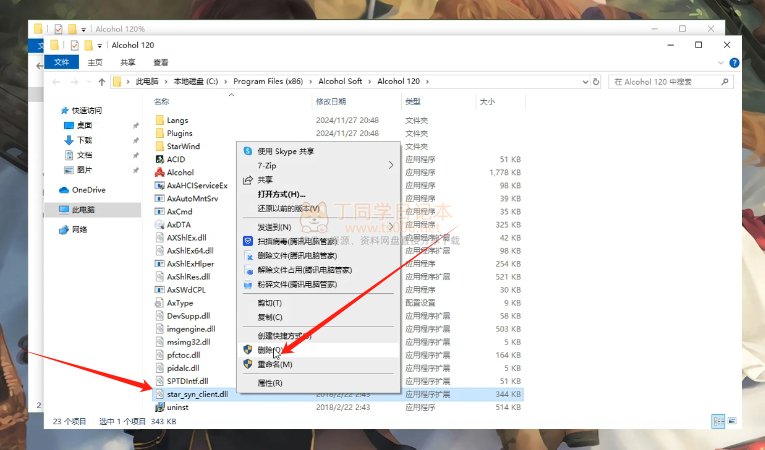765x450 pixels.
Task: Click the Help question mark icon
Action: click(734, 62)
